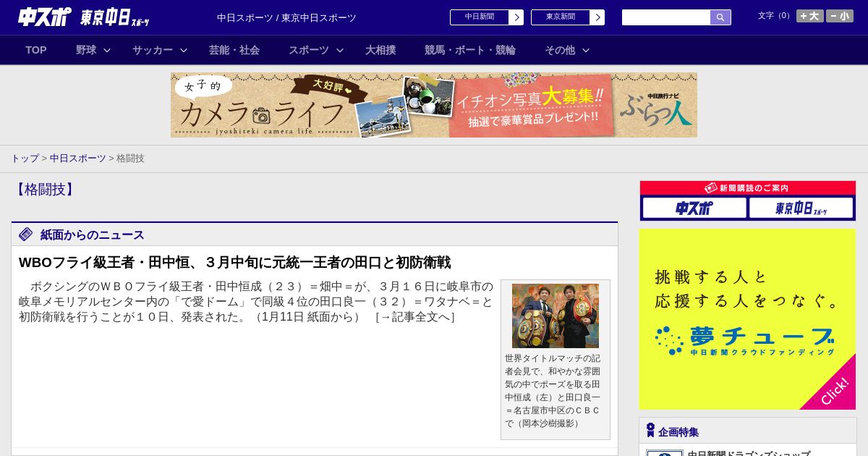Click the 紙面からのニュース section icon
The height and width of the screenshot is (456, 868).
(x=26, y=234)
